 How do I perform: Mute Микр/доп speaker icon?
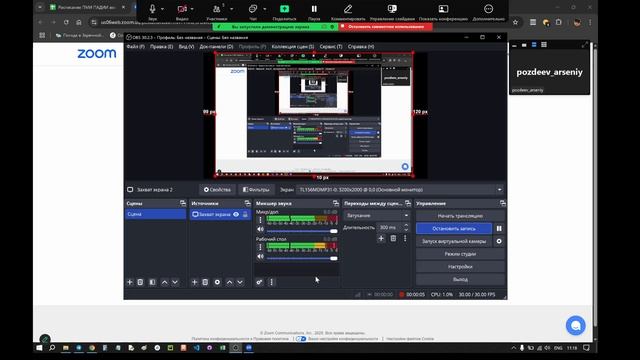(260, 230)
